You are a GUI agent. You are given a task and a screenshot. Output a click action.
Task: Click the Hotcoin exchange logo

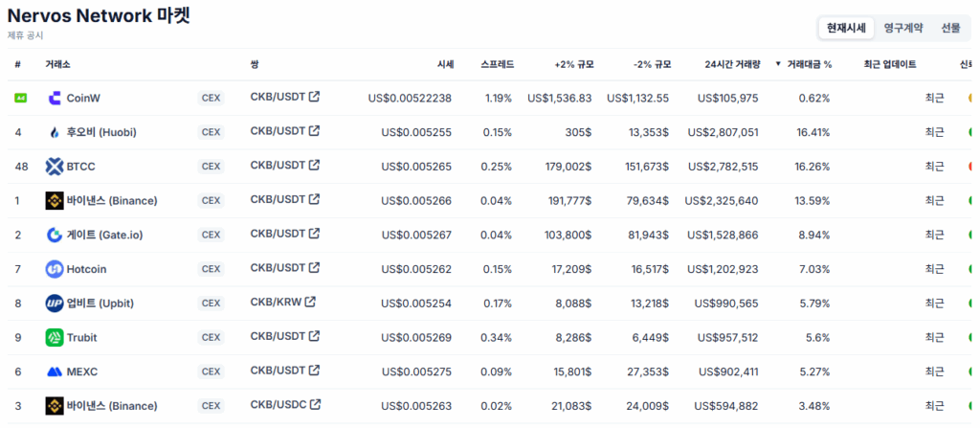(55, 269)
